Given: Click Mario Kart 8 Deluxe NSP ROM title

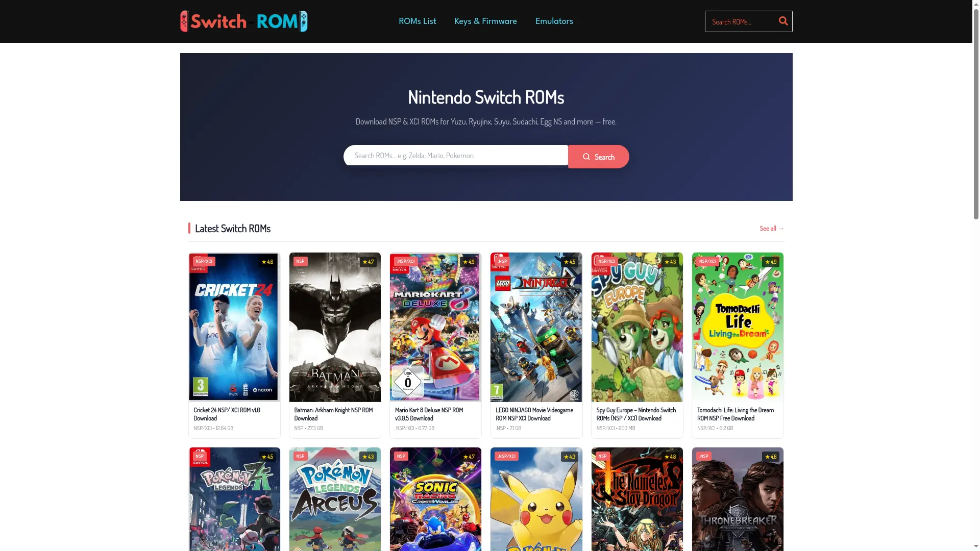Looking at the screenshot, I should [429, 414].
